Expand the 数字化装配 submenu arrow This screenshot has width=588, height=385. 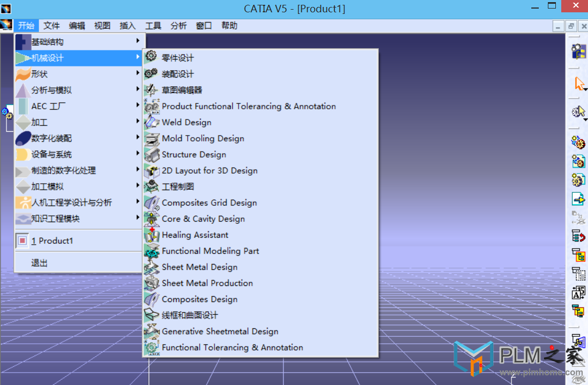pyautogui.click(x=138, y=137)
